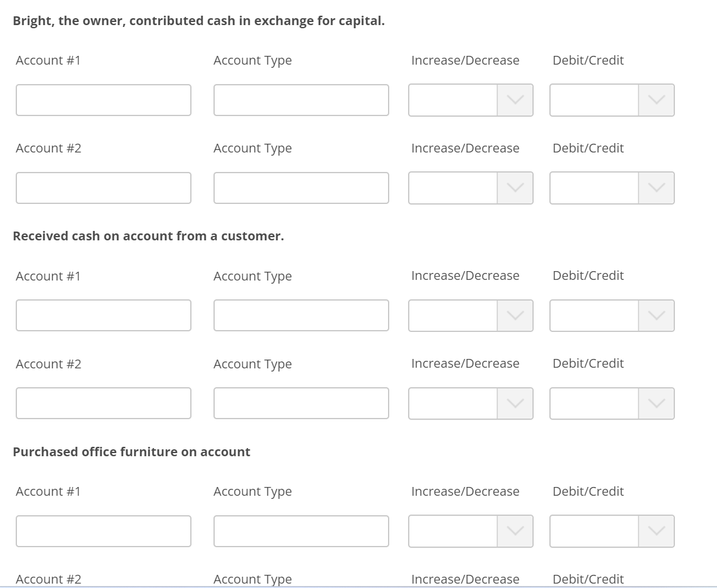Open the Increase/Decrease dropdown for Account #2 under Bright's contribution
Screen dimensions: 717x588
point(514,188)
